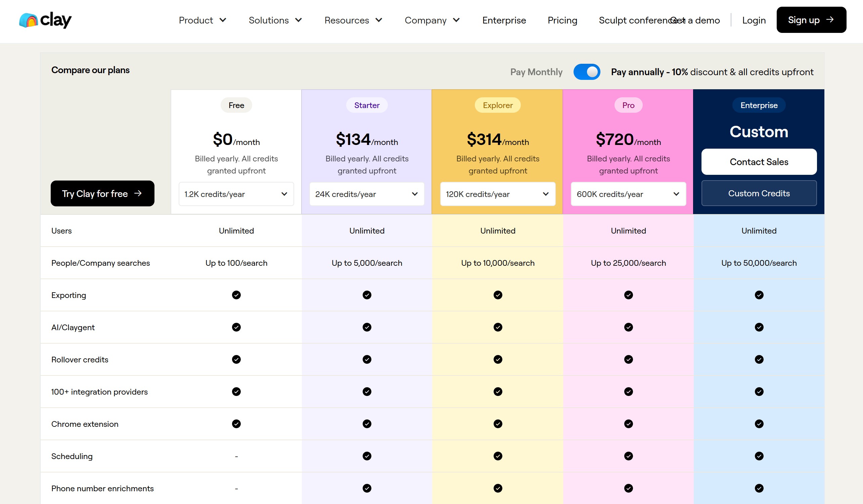This screenshot has width=863, height=504.
Task: Toggle the Pay annually billing switch
Action: [x=587, y=72]
